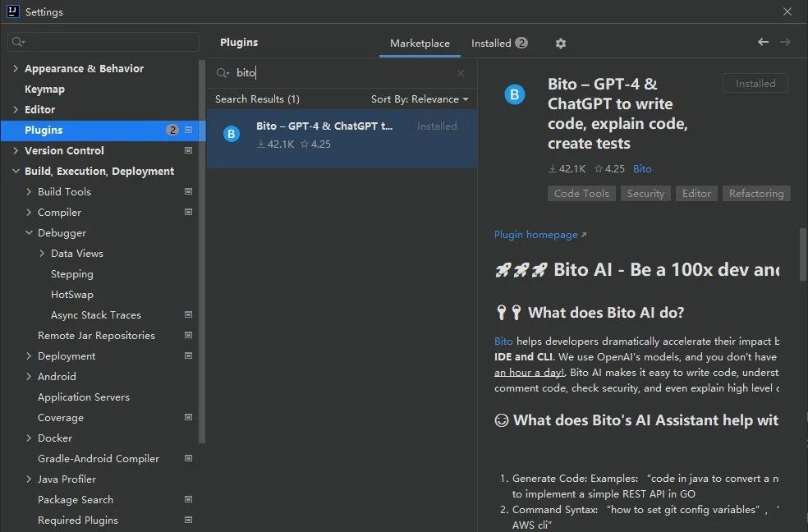Select the Bito plugin search result
This screenshot has height=532, width=808.
[x=342, y=138]
